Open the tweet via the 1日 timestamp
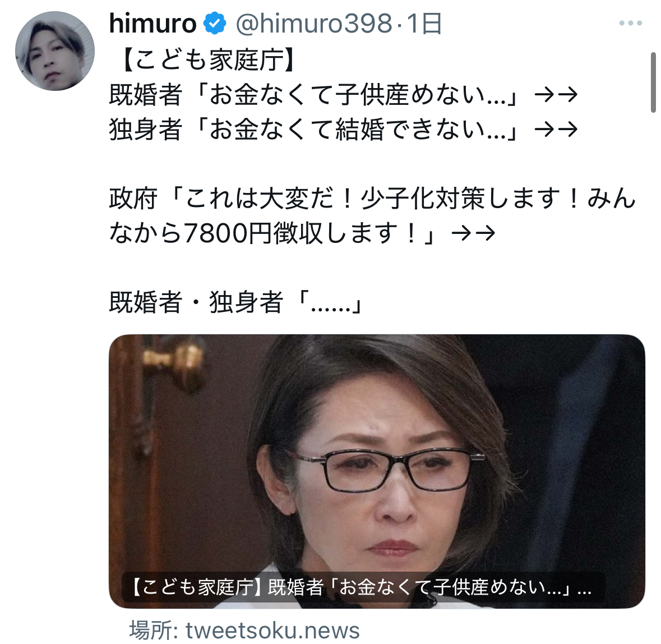661x644 pixels. [424, 24]
